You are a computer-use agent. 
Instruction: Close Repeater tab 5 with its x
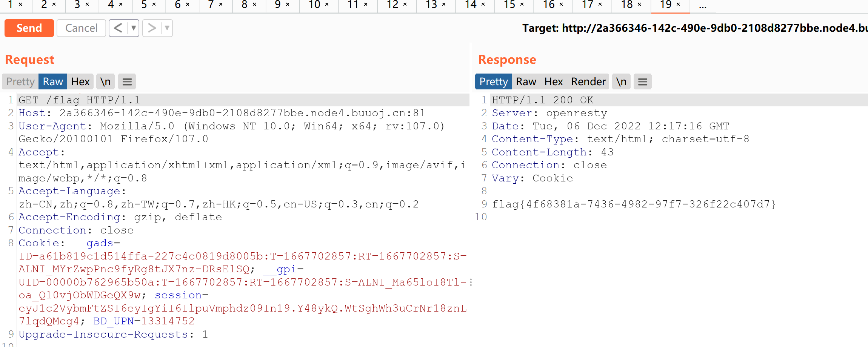[154, 5]
